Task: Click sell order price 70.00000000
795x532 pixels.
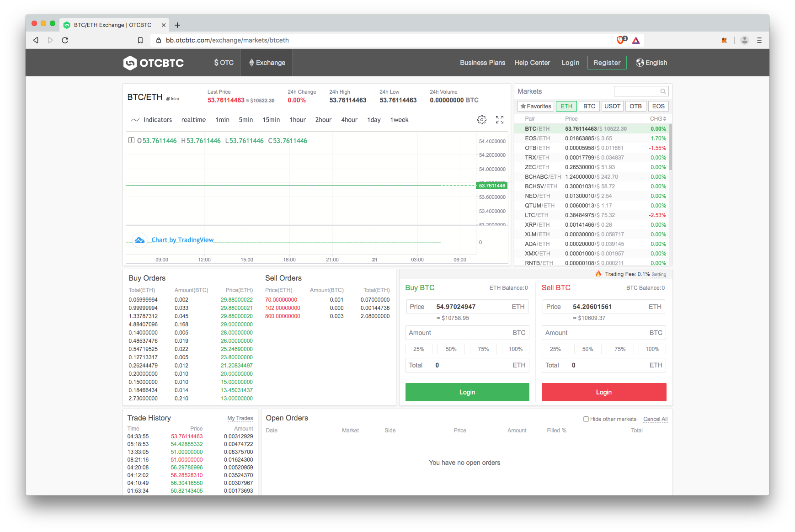Action: [281, 300]
